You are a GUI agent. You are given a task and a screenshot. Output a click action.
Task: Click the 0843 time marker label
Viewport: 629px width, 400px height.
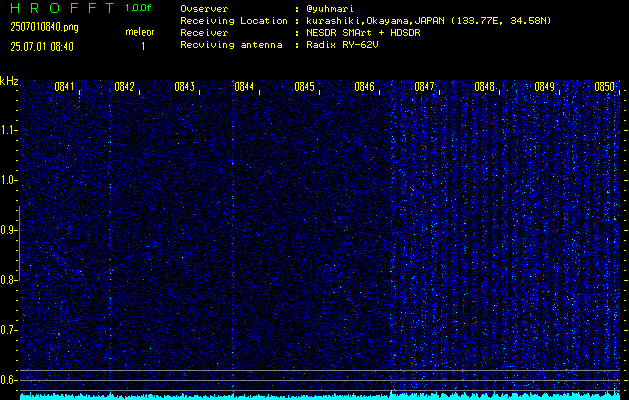pos(184,87)
